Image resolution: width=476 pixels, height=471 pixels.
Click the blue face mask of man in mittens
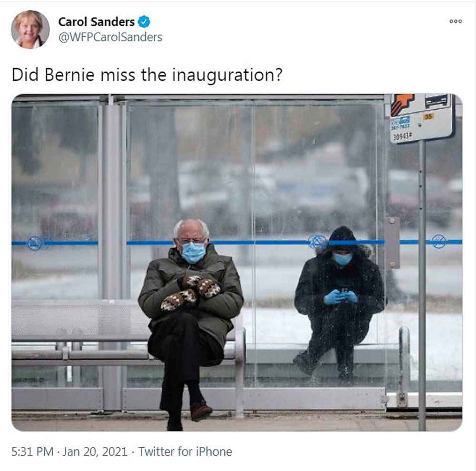pyautogui.click(x=193, y=252)
